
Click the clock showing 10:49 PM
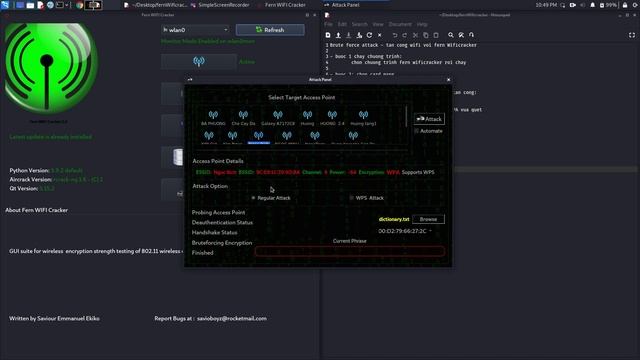546,5
